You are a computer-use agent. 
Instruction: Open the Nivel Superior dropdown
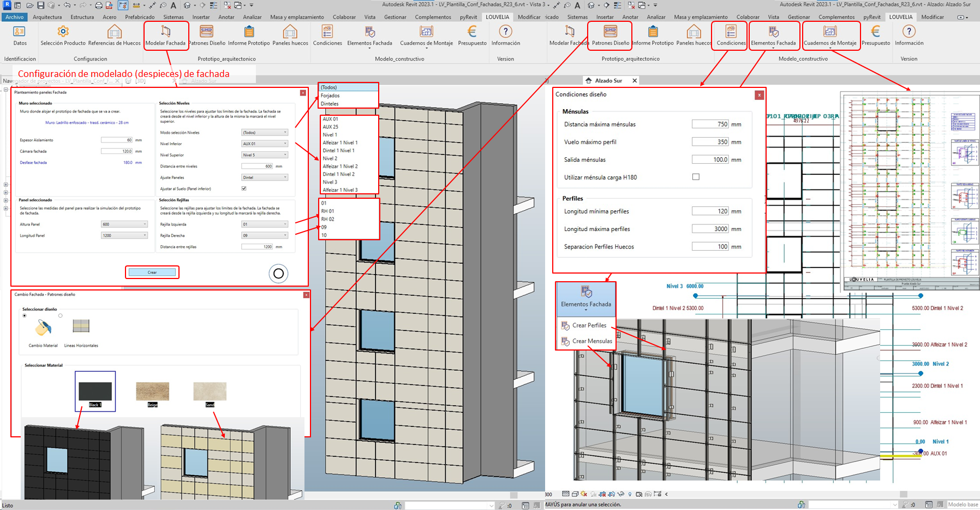point(265,155)
